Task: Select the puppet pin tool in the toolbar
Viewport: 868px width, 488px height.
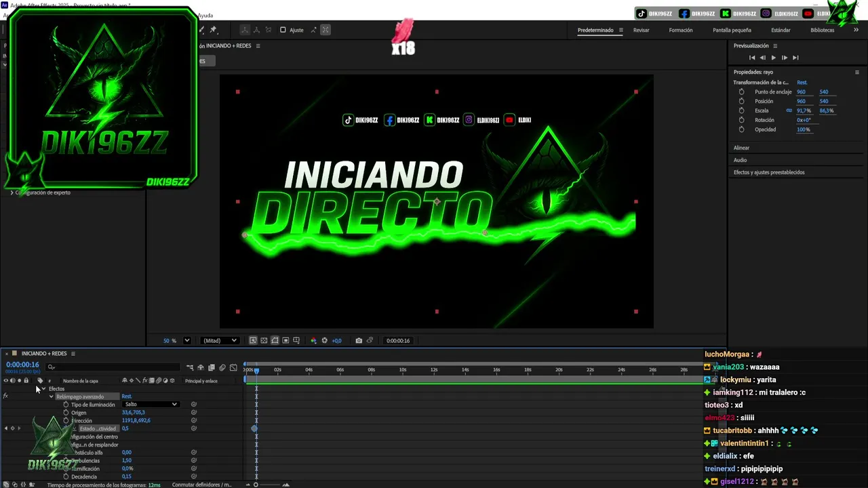Action: pos(213,30)
